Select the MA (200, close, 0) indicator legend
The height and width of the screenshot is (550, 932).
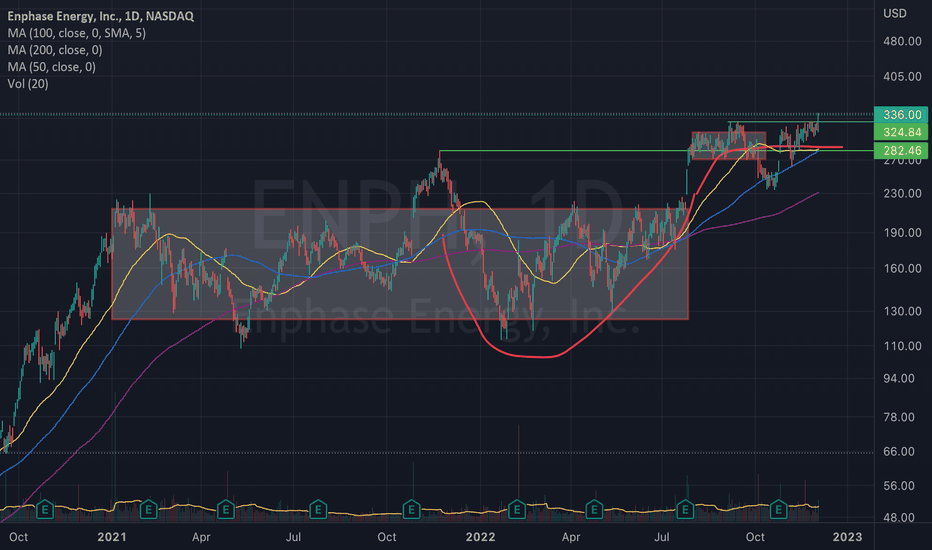click(x=55, y=50)
